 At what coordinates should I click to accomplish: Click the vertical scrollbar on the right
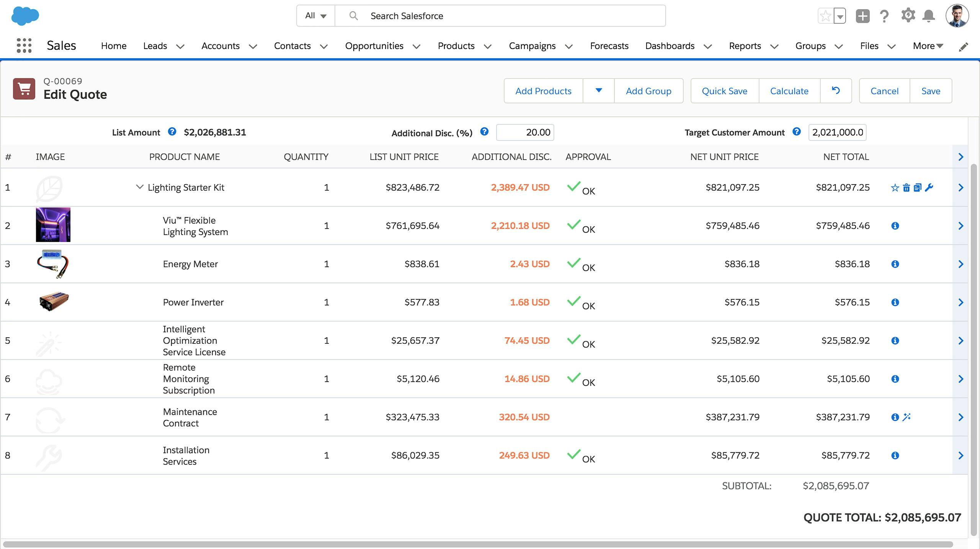point(974,350)
